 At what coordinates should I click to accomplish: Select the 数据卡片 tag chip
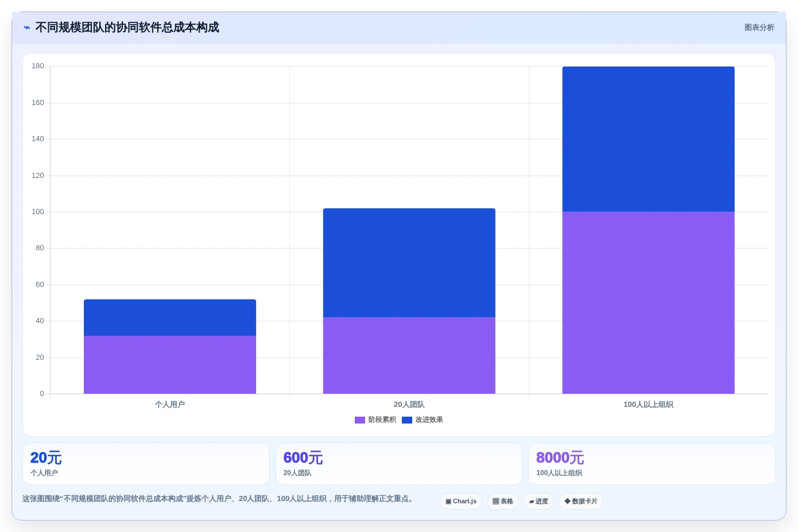tap(581, 501)
